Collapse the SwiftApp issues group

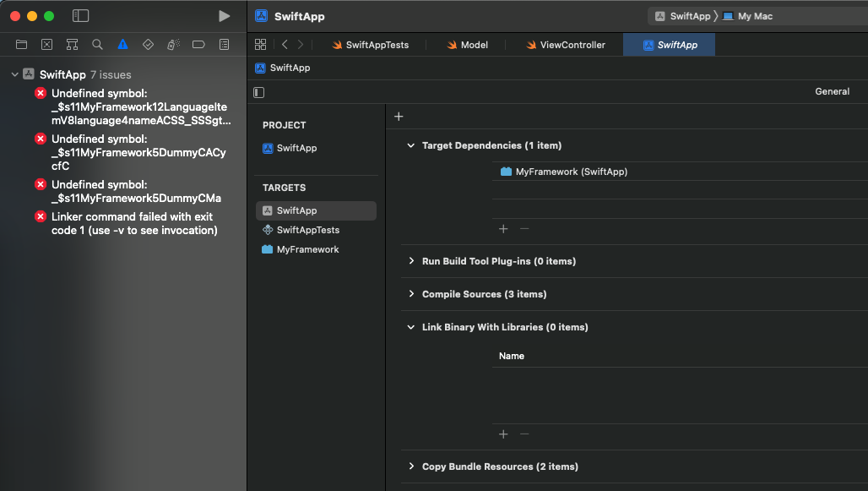click(14, 74)
